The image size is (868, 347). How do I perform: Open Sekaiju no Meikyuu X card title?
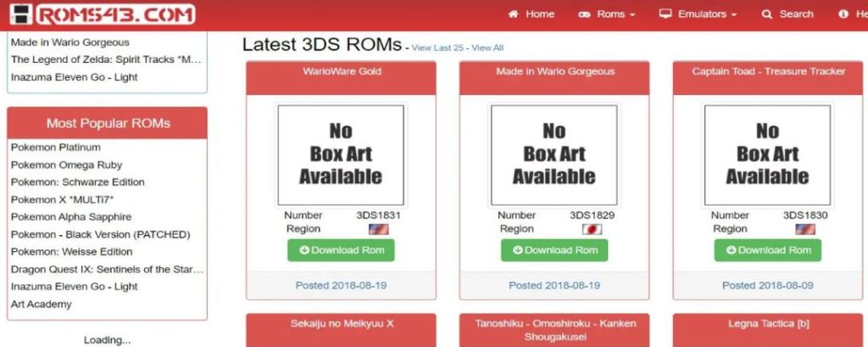pyautogui.click(x=342, y=323)
